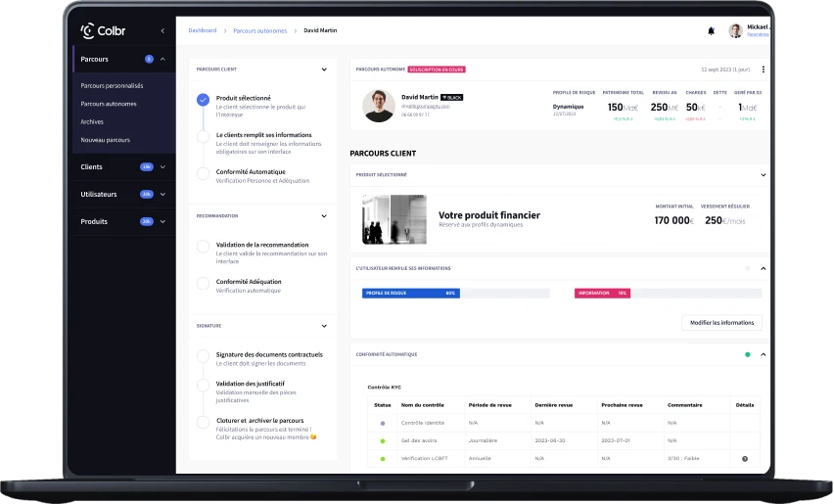Open Parcours personnalisés in sidebar

pyautogui.click(x=112, y=85)
